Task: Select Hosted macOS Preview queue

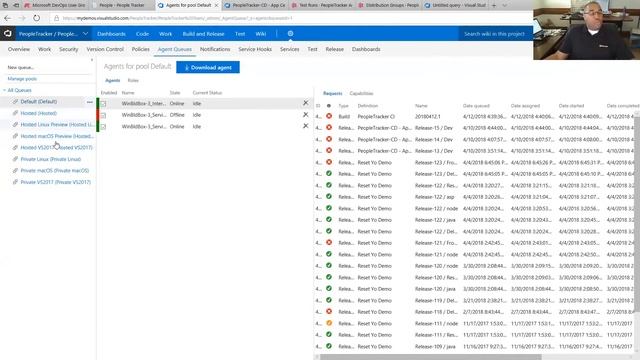Action: [57, 136]
